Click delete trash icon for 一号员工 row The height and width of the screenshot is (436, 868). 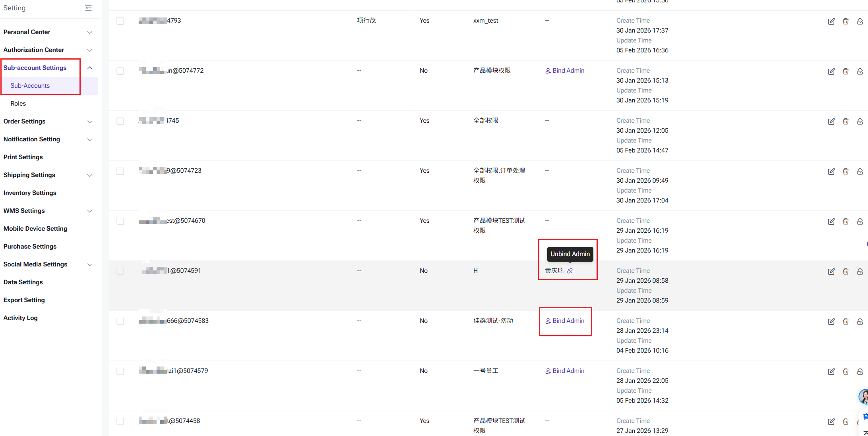pos(846,372)
